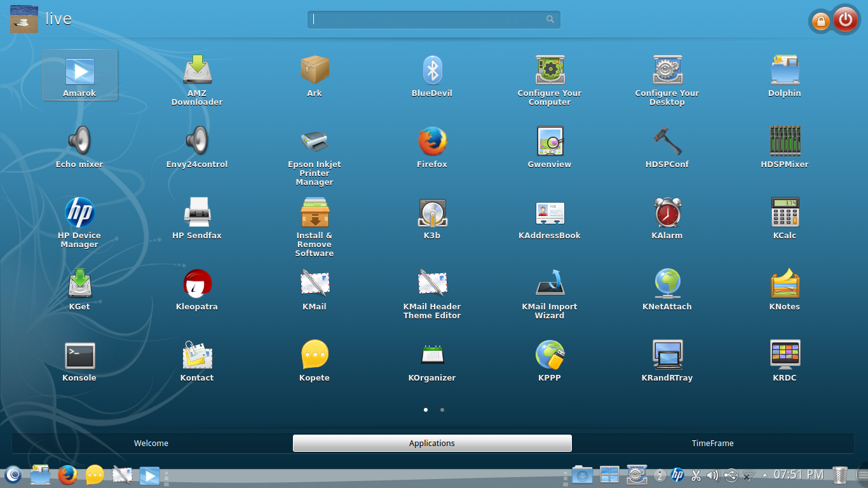Launch Firefox from the taskbar
This screenshot has width=868, height=488.
(x=67, y=475)
